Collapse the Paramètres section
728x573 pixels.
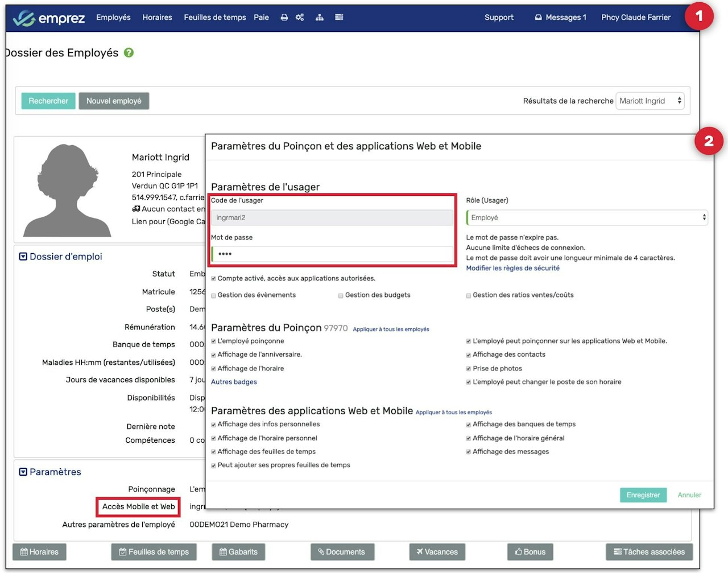click(x=23, y=472)
